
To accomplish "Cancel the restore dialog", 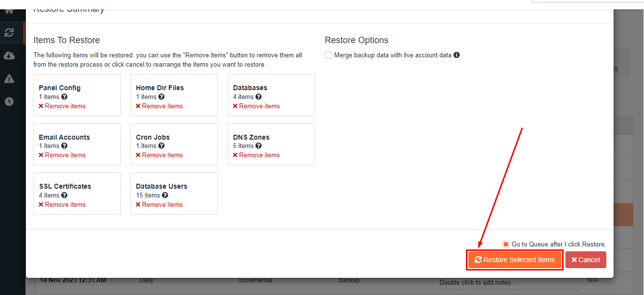I will pos(586,260).
